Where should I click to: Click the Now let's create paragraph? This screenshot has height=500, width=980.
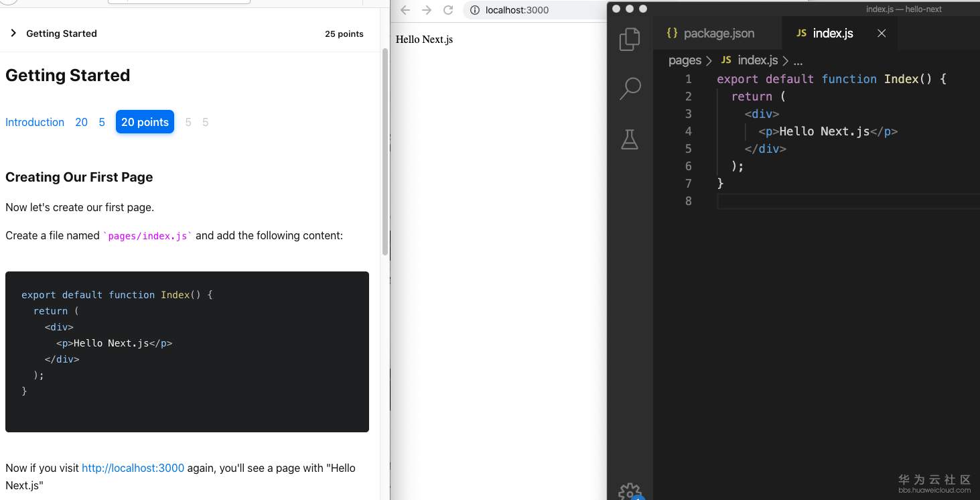pyautogui.click(x=80, y=208)
